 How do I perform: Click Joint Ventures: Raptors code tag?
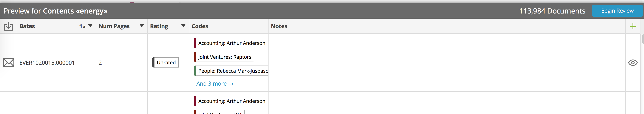coord(224,57)
